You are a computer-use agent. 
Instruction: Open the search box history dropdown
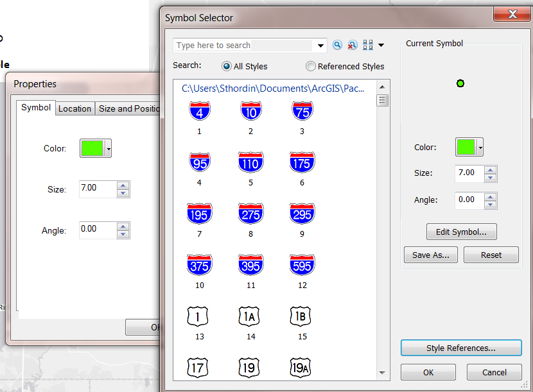pos(320,46)
